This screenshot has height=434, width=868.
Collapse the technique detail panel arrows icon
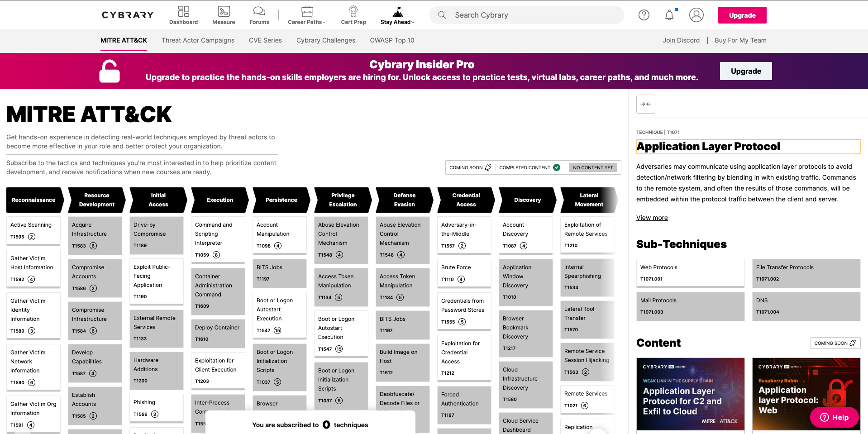point(646,104)
